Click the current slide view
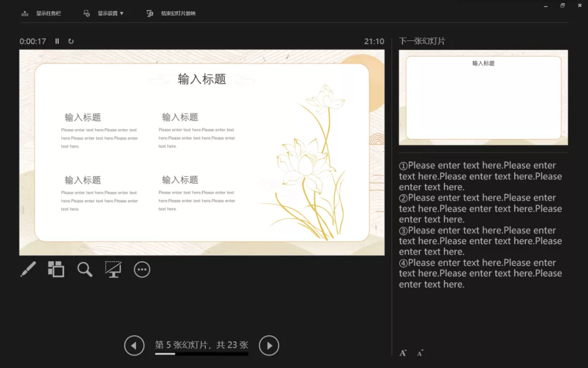 (x=202, y=153)
